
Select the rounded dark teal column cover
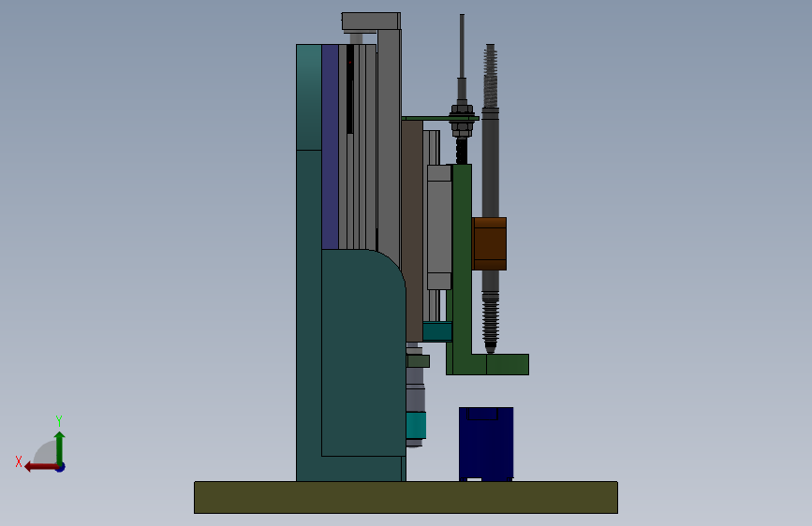[363, 353]
